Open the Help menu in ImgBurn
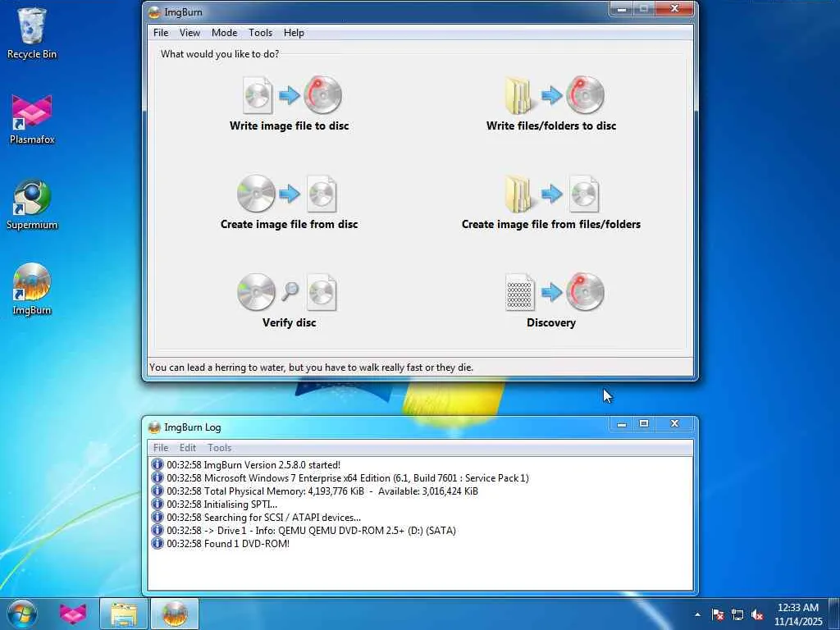 point(294,33)
